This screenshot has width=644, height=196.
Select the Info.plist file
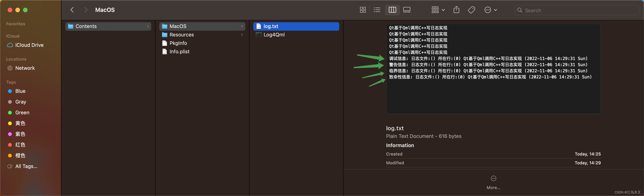pos(179,52)
